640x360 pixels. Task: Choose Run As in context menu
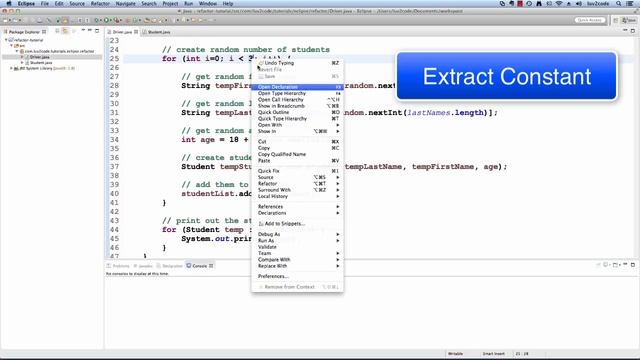(x=297, y=240)
